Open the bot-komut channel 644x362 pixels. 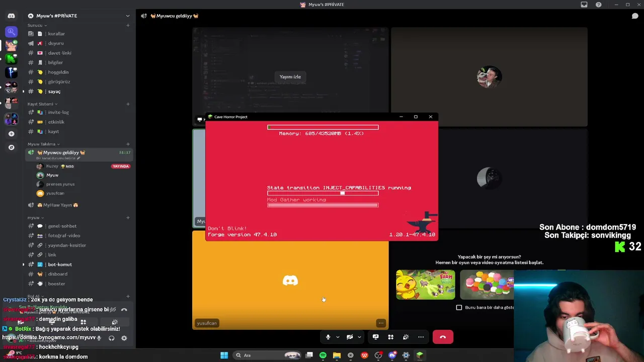[x=78, y=264]
